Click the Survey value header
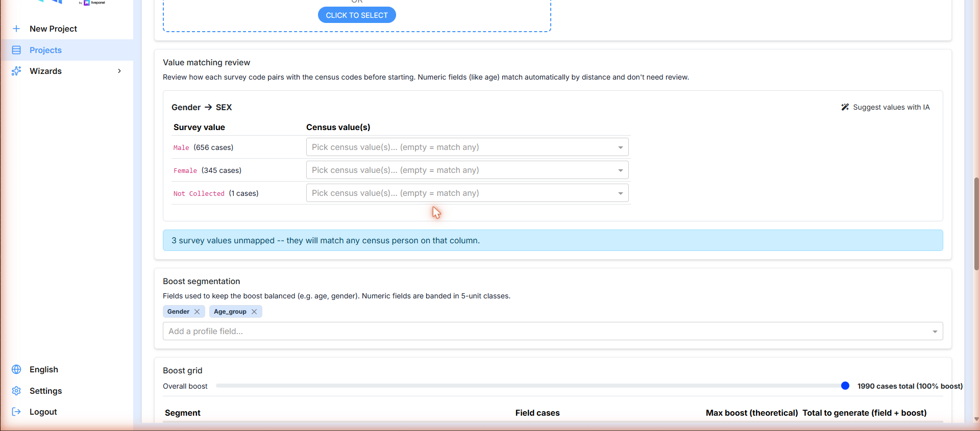The height and width of the screenshot is (431, 980). (x=199, y=127)
